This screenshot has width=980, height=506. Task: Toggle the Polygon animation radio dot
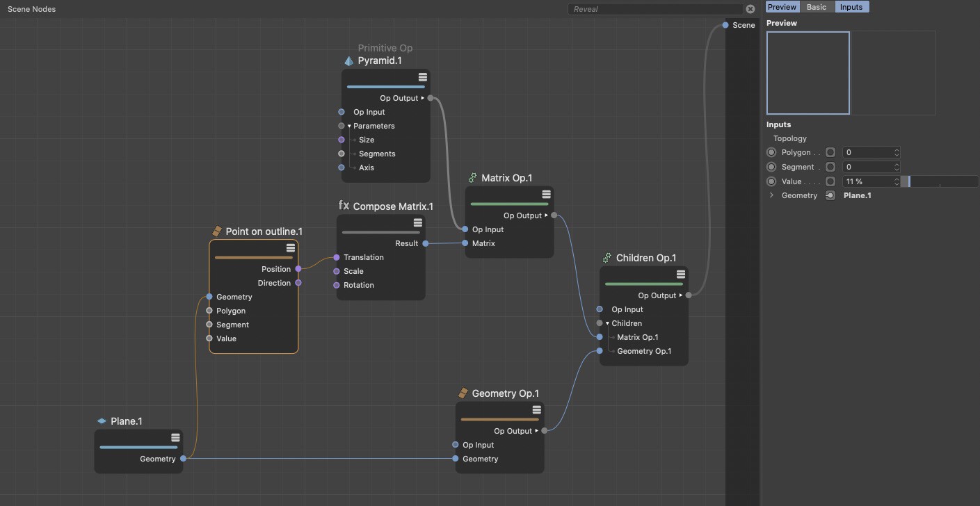pyautogui.click(x=771, y=152)
